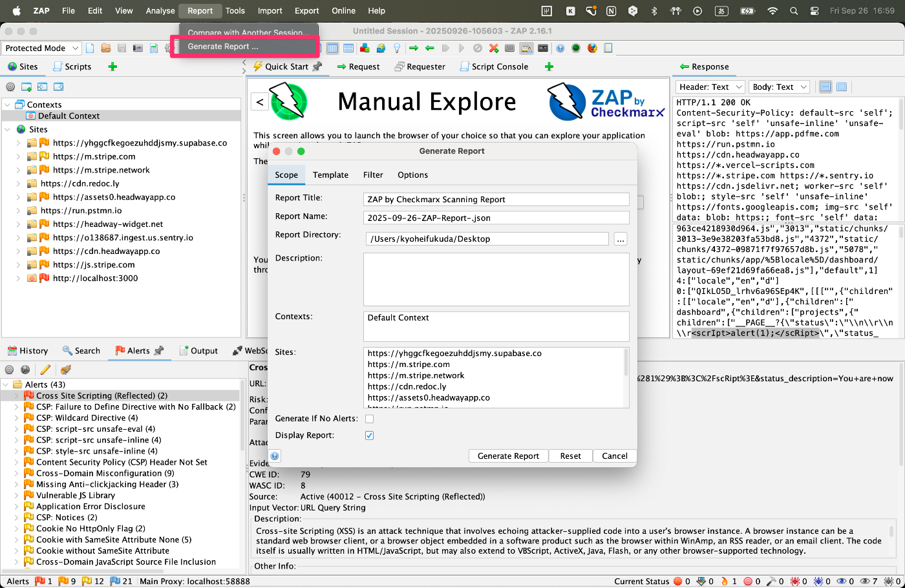Click the Wi-Fi icon in menu bar
This screenshot has height=588, width=905.
pos(772,11)
